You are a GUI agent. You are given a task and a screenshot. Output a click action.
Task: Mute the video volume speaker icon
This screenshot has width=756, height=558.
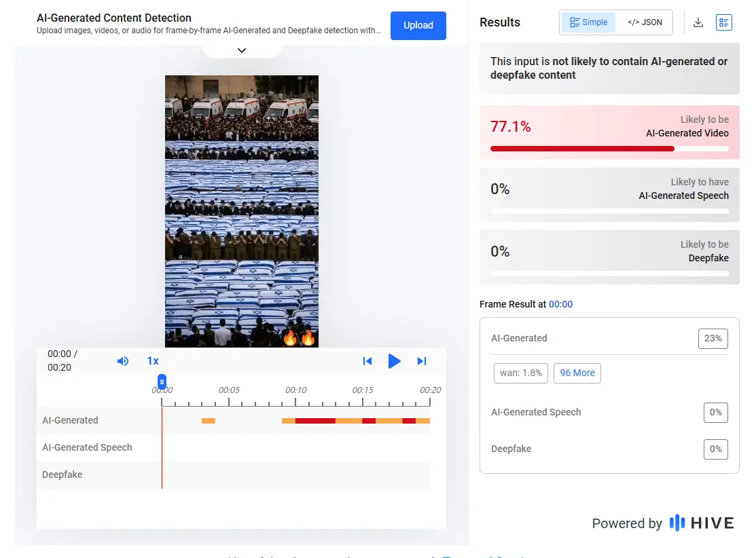pos(123,361)
